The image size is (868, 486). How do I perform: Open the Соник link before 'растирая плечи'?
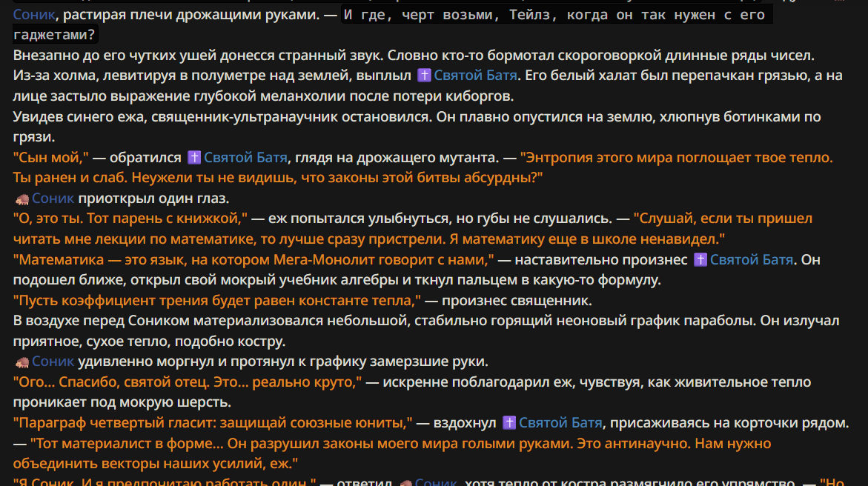[34, 14]
